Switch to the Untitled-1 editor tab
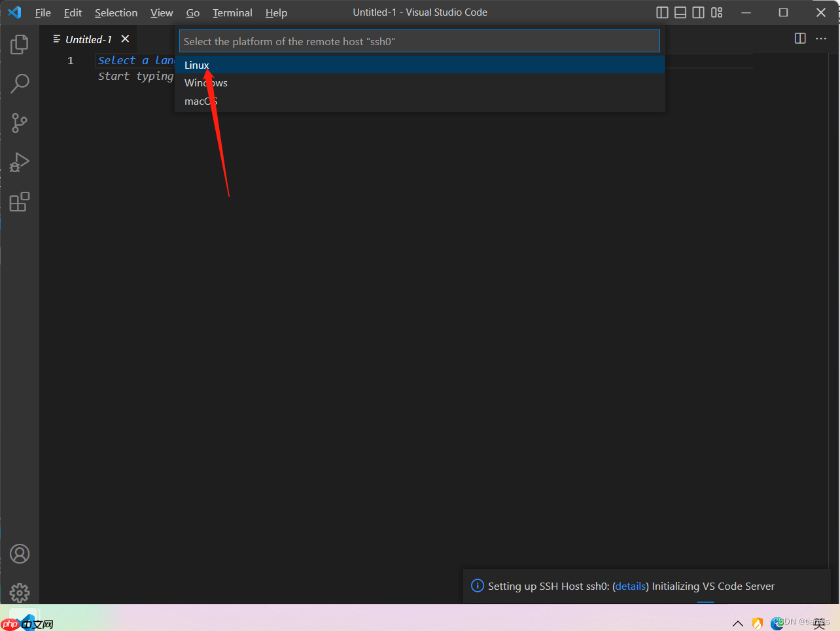The image size is (840, 631). [x=88, y=39]
